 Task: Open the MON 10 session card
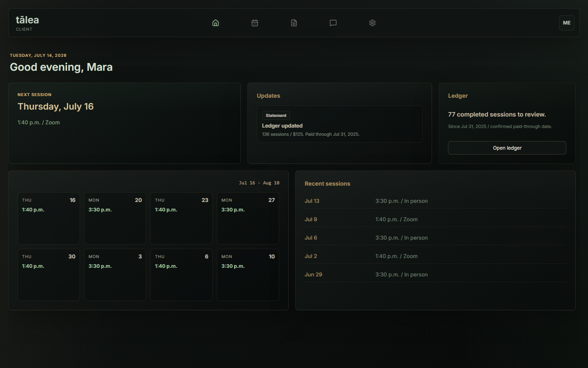tap(248, 275)
